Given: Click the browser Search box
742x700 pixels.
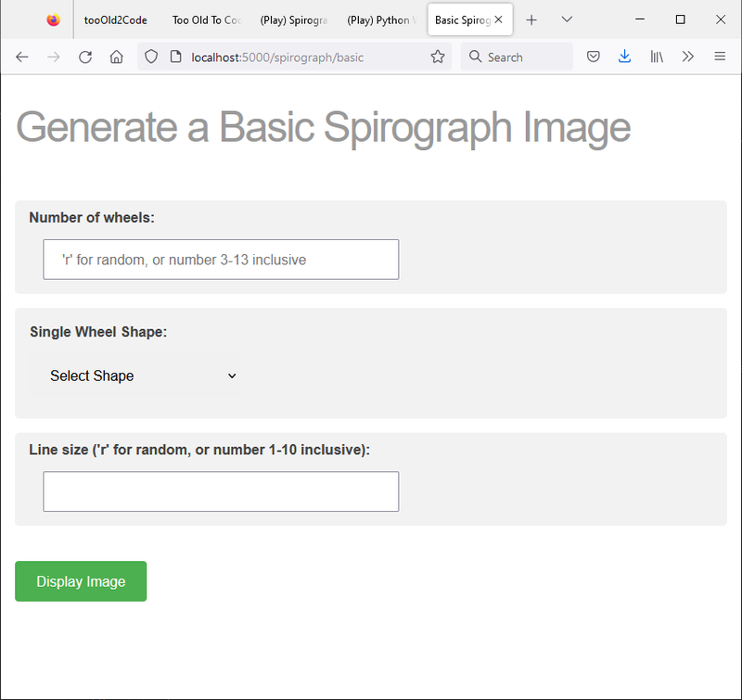Looking at the screenshot, I should point(517,57).
